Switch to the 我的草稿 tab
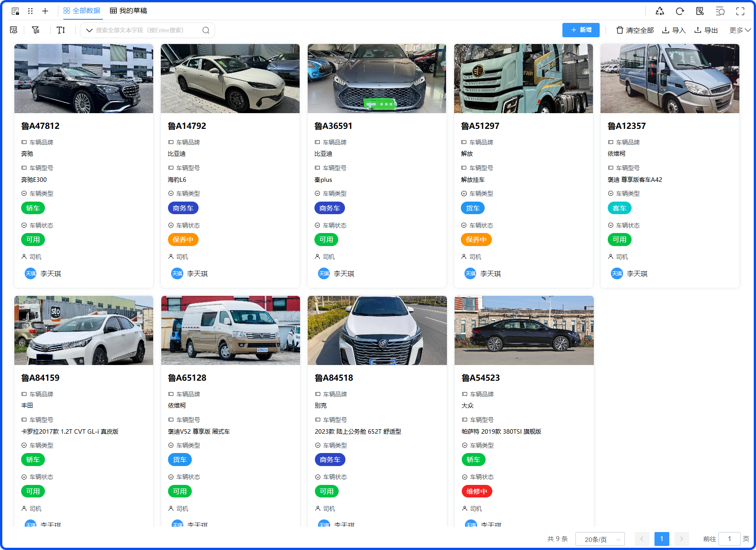Image resolution: width=756 pixels, height=550 pixels. [x=128, y=11]
